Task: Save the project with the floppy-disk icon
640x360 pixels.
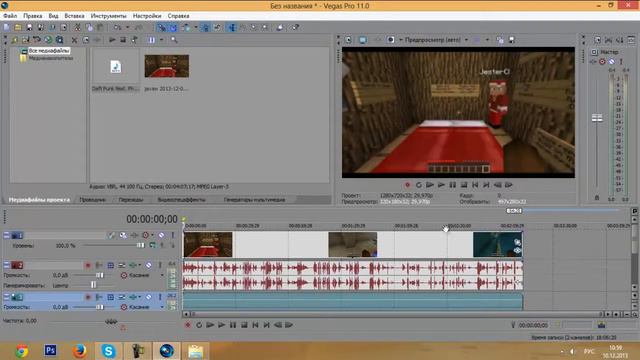Action: click(x=29, y=27)
